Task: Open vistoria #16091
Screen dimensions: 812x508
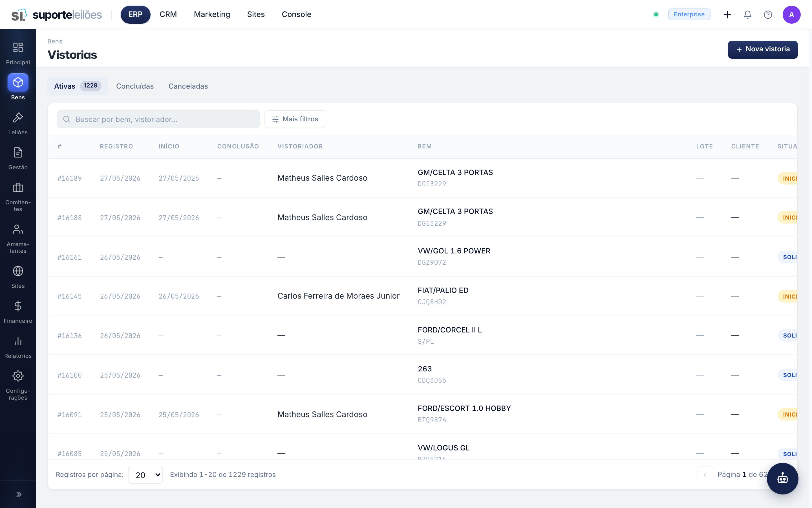Action: pyautogui.click(x=69, y=415)
